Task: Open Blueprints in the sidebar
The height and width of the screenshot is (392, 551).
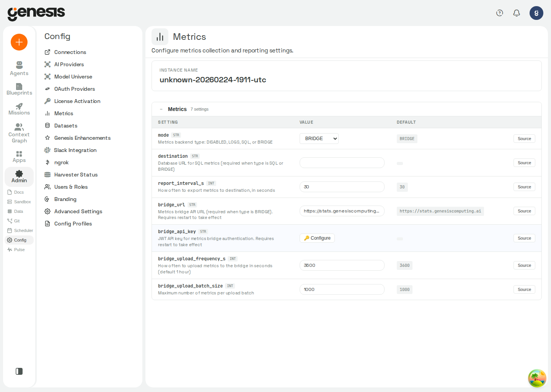Action: pyautogui.click(x=19, y=89)
